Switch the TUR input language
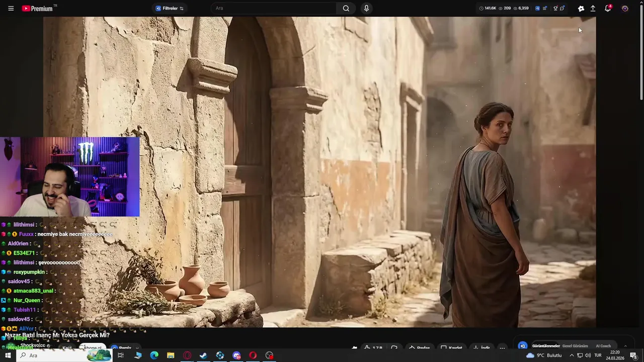The image size is (644, 362). 598,355
